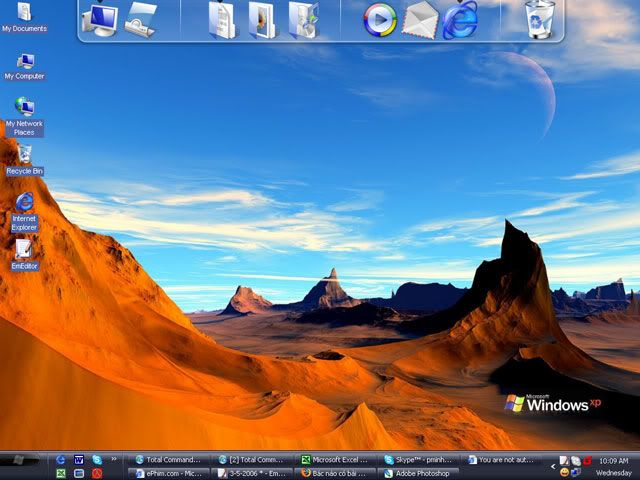
Task: Launch Internet Explorer from Quick Launch
Action: (x=61, y=460)
